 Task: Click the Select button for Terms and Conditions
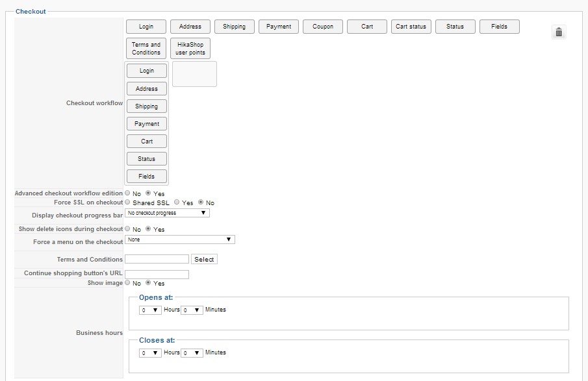(x=204, y=259)
